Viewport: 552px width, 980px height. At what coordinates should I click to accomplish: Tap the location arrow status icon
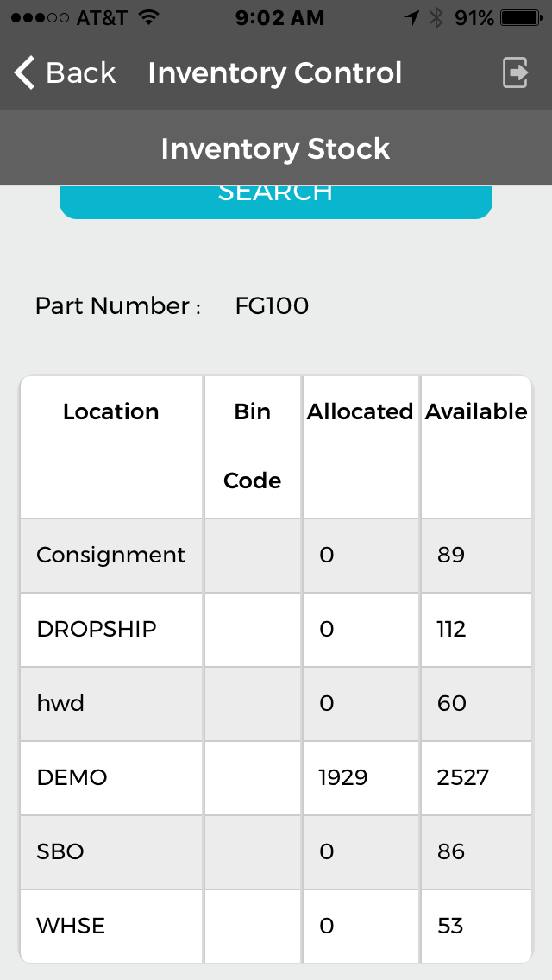pyautogui.click(x=411, y=18)
